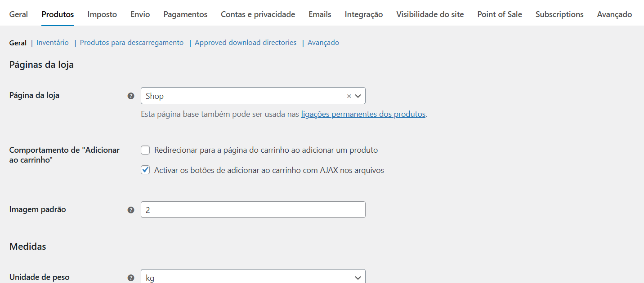Screen dimensions: 644x283
Task: Click the Imagem padrão input field
Action: pyautogui.click(x=253, y=210)
